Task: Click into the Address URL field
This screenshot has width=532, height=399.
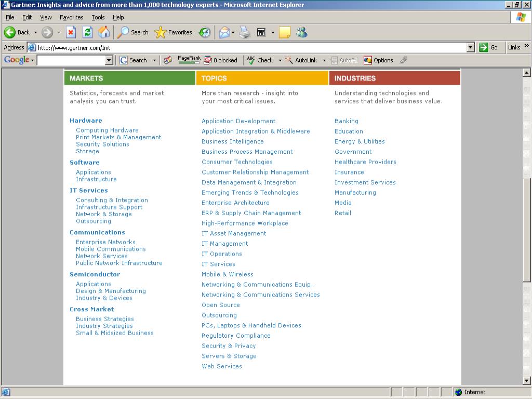Action: click(x=251, y=47)
